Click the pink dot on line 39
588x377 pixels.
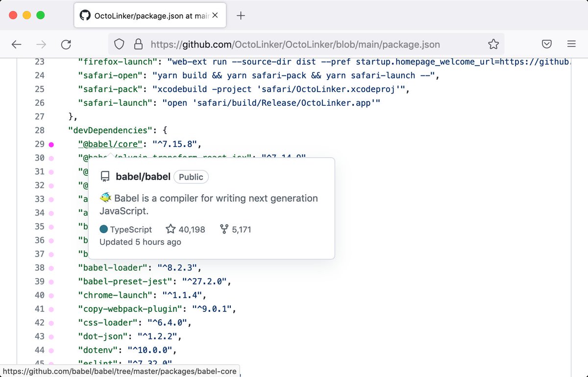pyautogui.click(x=51, y=282)
